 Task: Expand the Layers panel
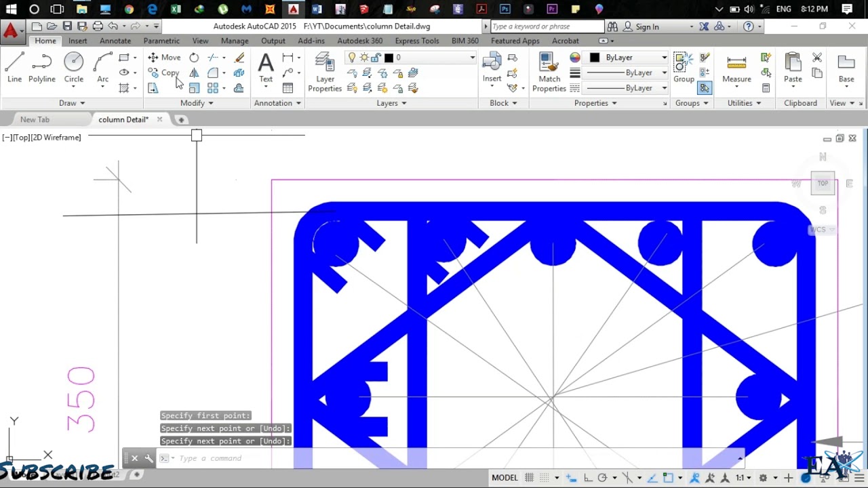[x=391, y=103]
